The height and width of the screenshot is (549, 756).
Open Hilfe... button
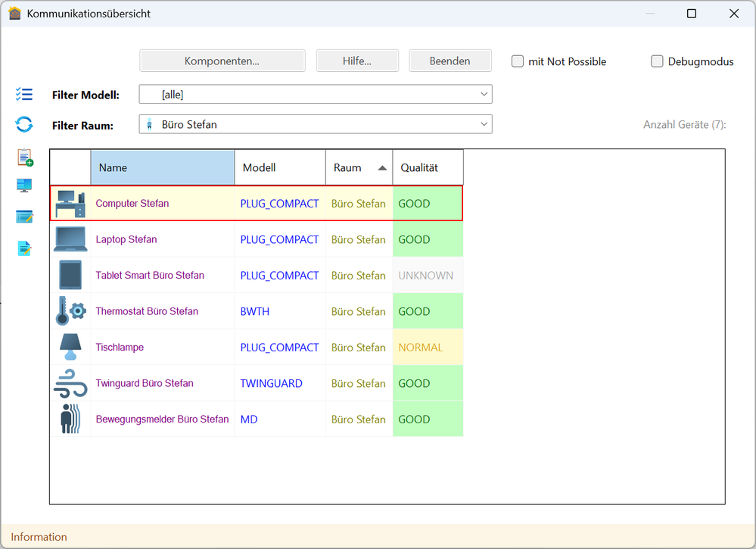coord(357,61)
